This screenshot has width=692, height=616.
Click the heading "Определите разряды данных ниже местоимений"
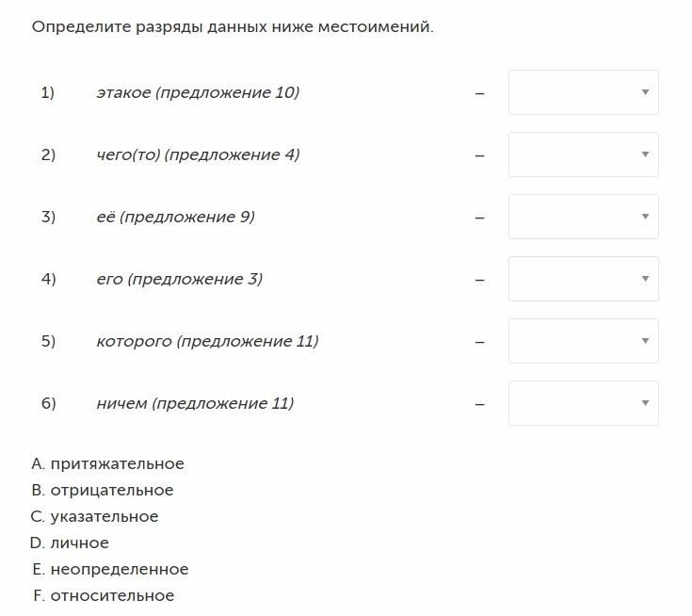tap(233, 27)
